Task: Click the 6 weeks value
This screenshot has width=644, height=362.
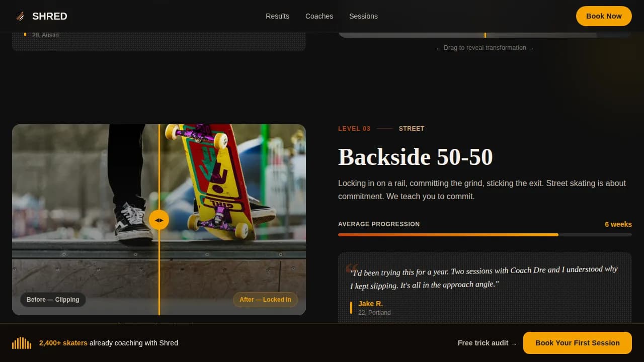Action: 618,224
